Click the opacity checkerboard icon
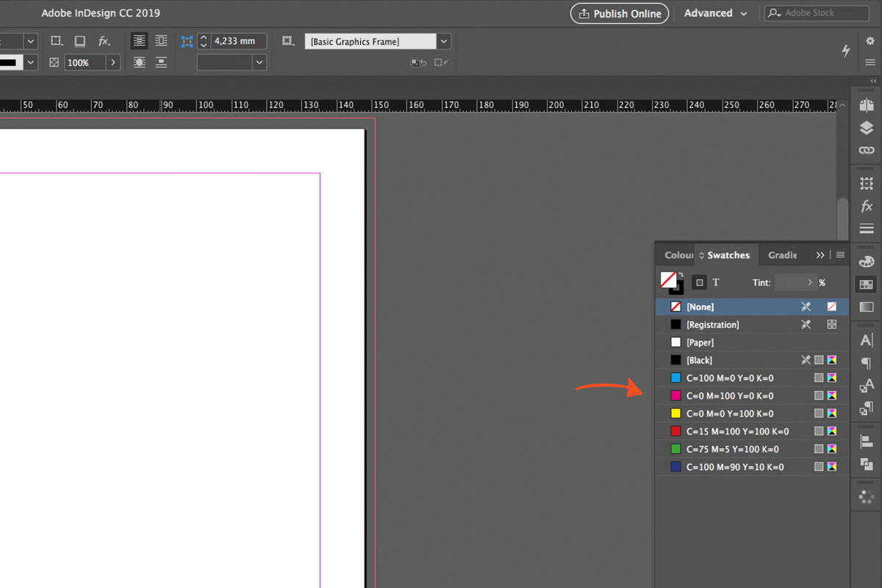 coord(54,62)
